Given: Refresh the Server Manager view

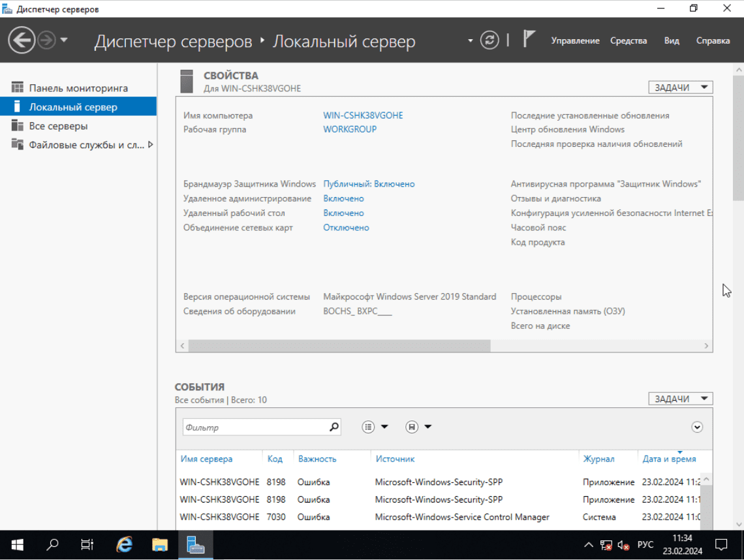Looking at the screenshot, I should pos(489,40).
